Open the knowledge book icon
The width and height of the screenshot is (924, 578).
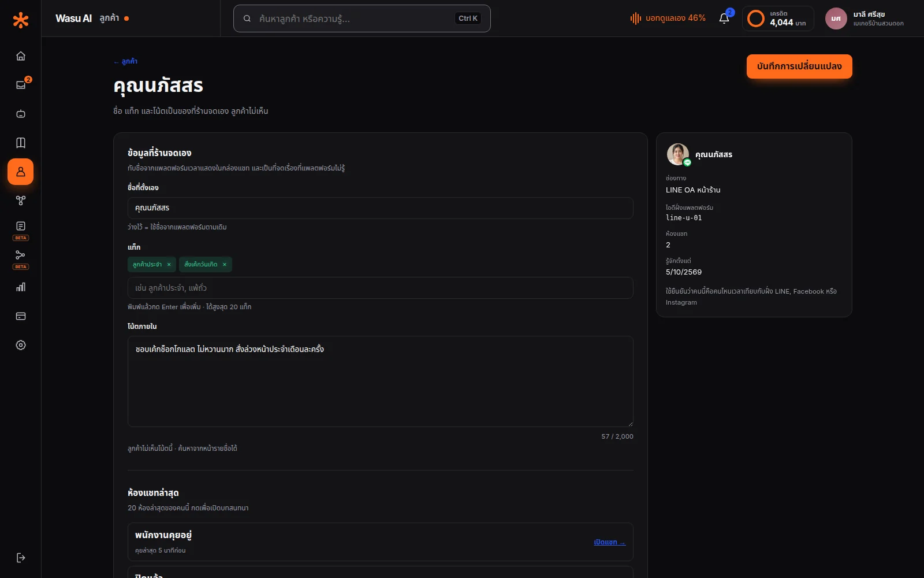click(x=21, y=143)
